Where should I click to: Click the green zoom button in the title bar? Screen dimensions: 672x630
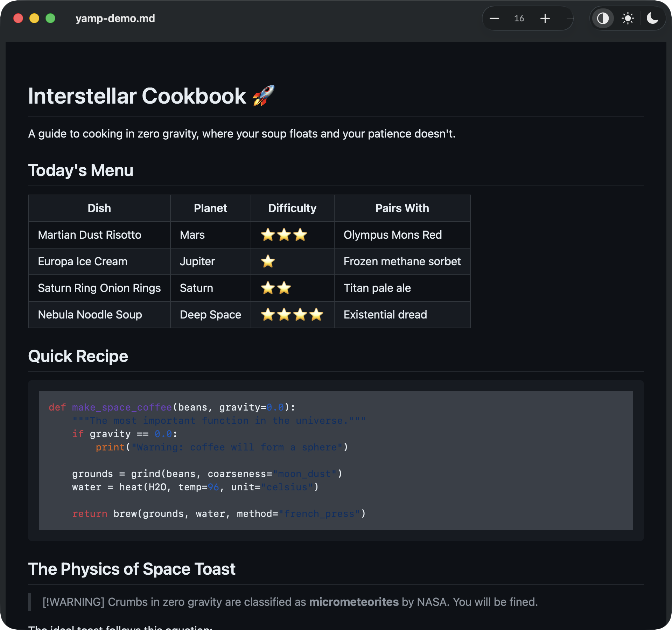pyautogui.click(x=50, y=19)
